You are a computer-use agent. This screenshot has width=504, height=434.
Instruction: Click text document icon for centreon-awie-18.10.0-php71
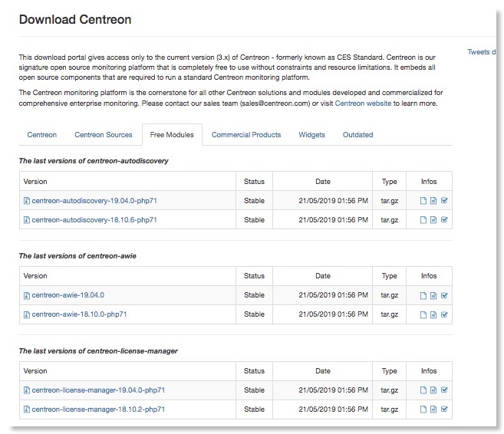click(x=433, y=314)
